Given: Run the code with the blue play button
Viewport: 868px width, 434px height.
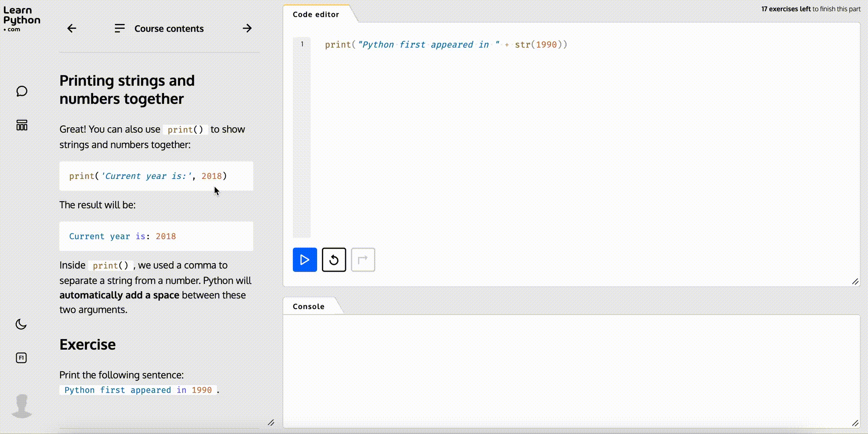Looking at the screenshot, I should coord(304,259).
